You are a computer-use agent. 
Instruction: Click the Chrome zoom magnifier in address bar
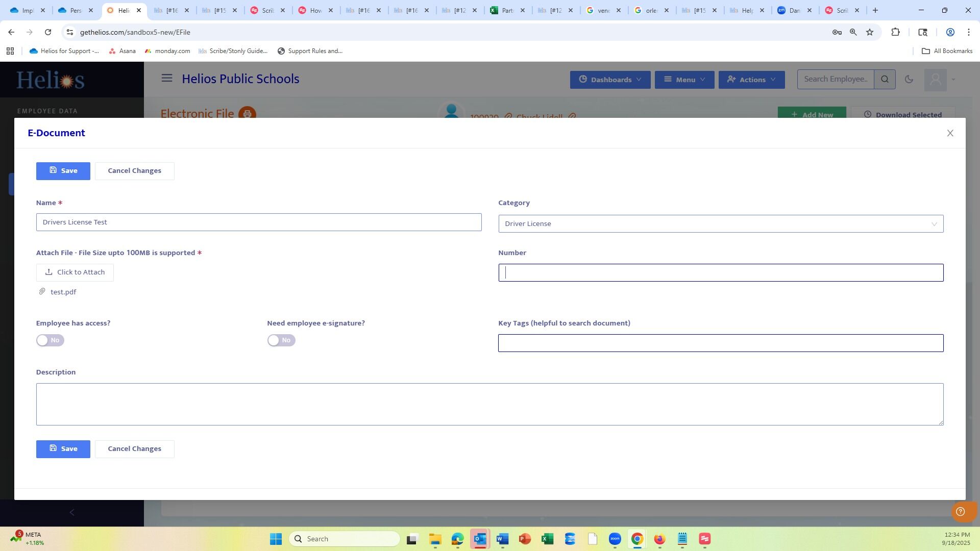pyautogui.click(x=853, y=32)
